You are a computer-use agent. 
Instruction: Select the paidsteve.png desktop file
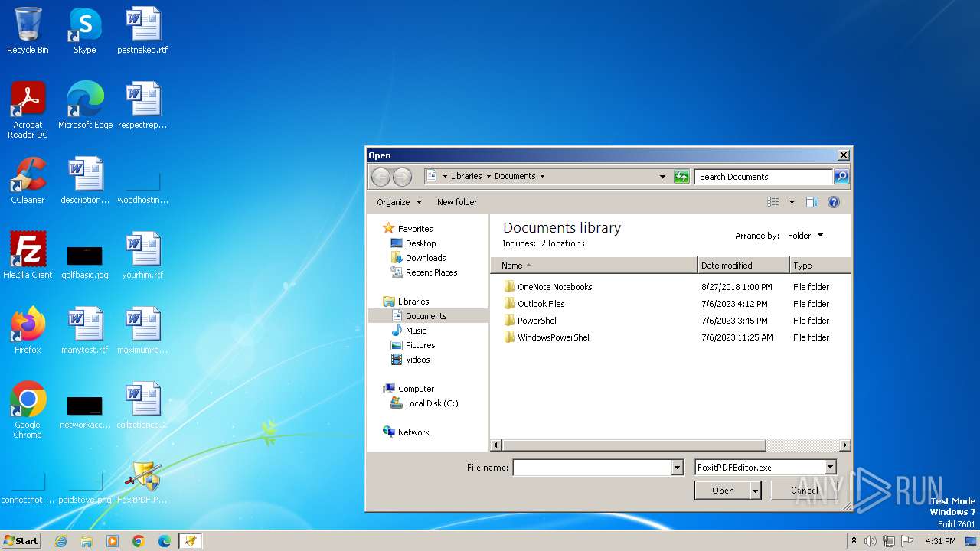click(x=85, y=490)
